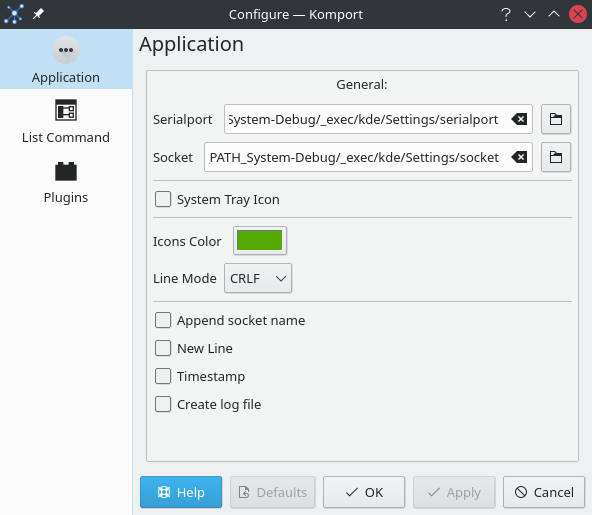Open the Application settings page icon
The image size is (592, 515).
(66, 50)
